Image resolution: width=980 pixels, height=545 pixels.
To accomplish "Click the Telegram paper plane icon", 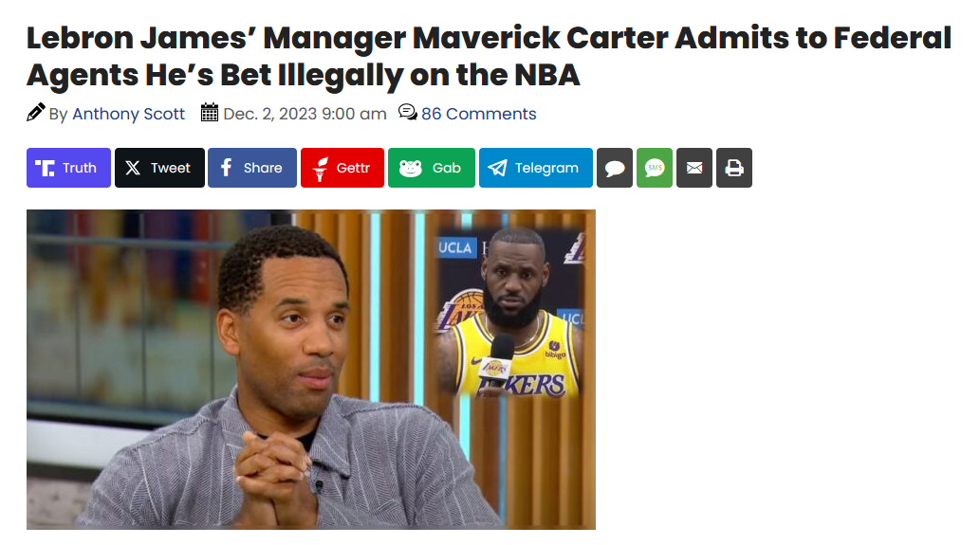I will pos(497,168).
